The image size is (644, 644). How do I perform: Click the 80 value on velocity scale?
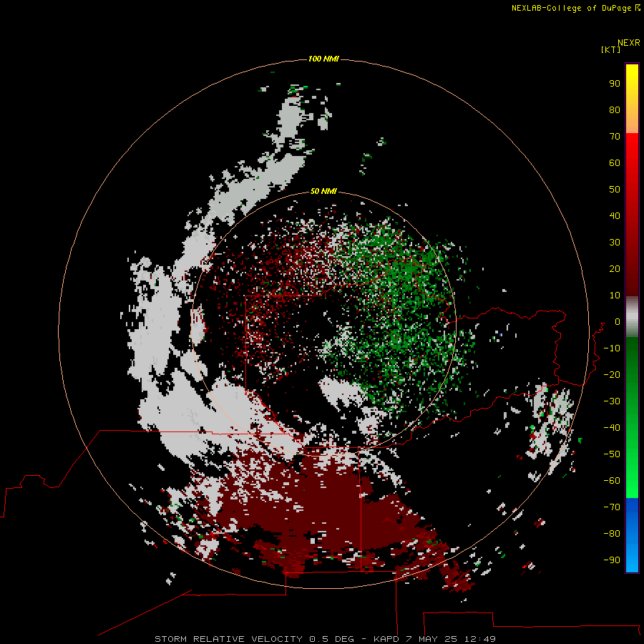[615, 109]
